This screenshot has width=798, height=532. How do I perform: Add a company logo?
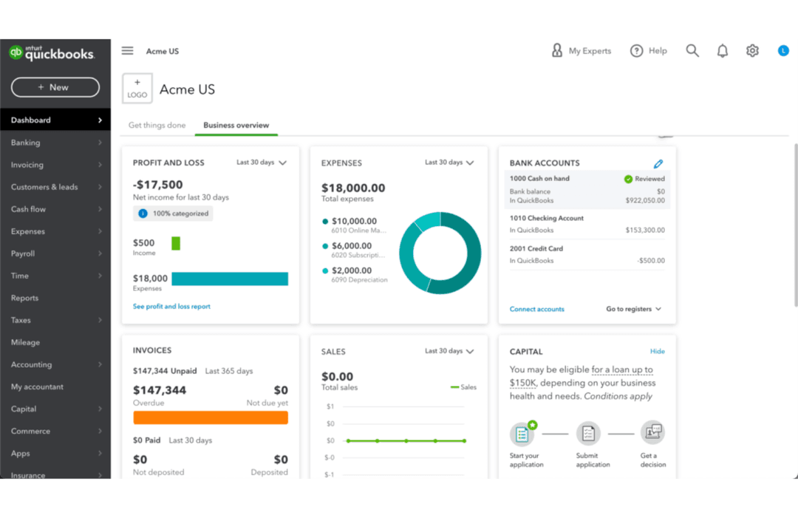(137, 88)
